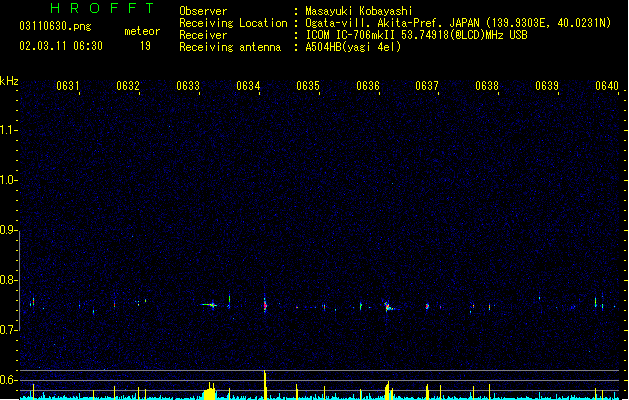The width and height of the screenshot is (629, 400).
Task: Click the 0637 time marker
Action: pos(427,86)
